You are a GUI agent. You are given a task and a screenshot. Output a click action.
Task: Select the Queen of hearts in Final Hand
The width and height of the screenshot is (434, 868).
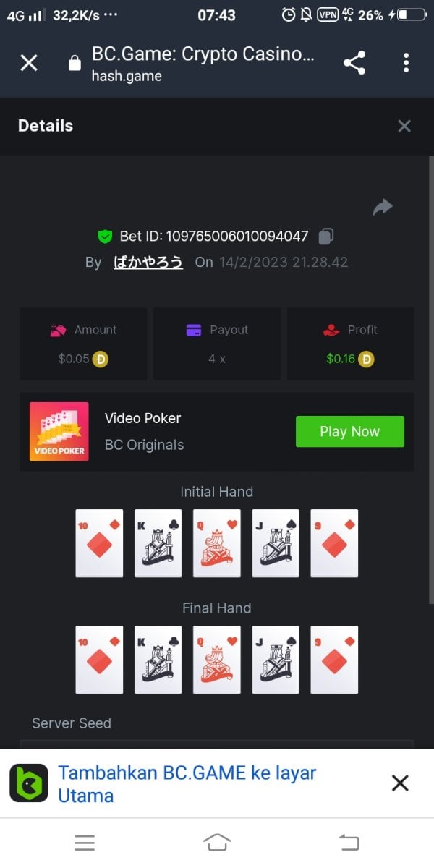(217, 660)
